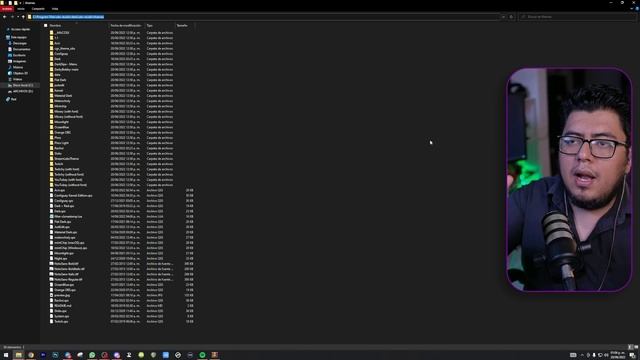Select the Material Dark folder
This screenshot has width=640, height=360.
coord(62,96)
